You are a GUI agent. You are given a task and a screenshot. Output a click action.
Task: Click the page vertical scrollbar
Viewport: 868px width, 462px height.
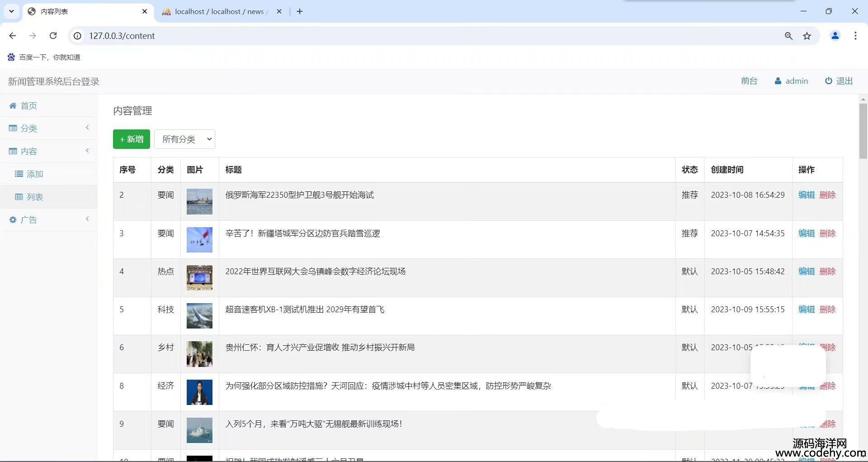[x=863, y=131]
